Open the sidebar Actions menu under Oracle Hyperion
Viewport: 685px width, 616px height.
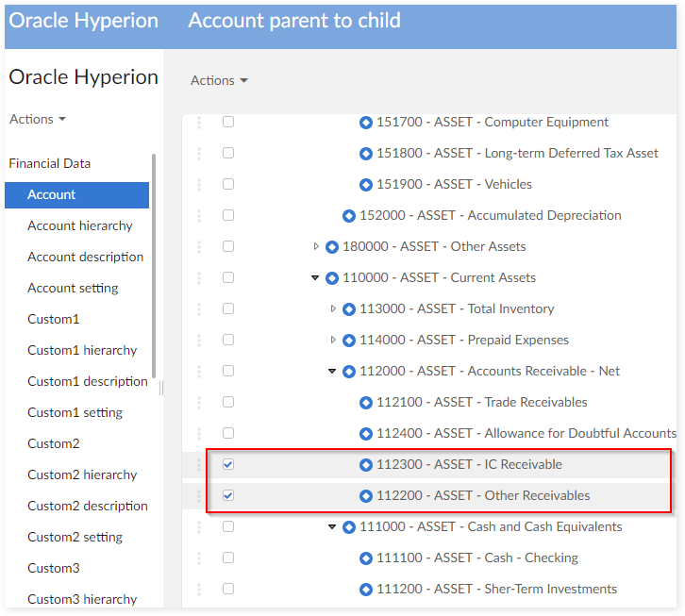tap(38, 119)
